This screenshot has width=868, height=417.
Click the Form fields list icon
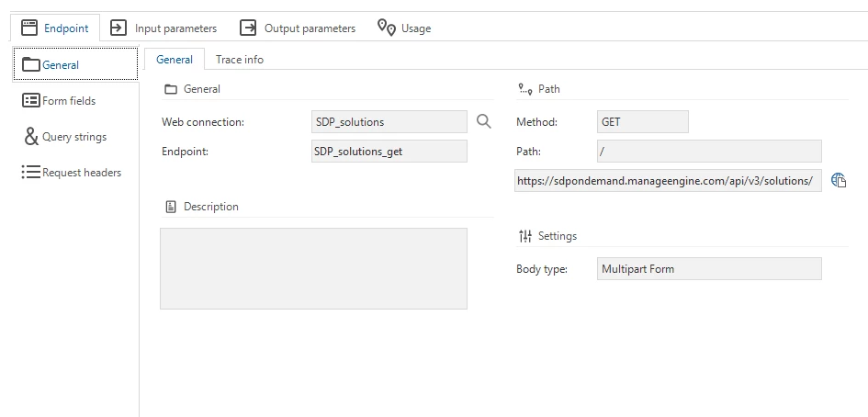[30, 100]
